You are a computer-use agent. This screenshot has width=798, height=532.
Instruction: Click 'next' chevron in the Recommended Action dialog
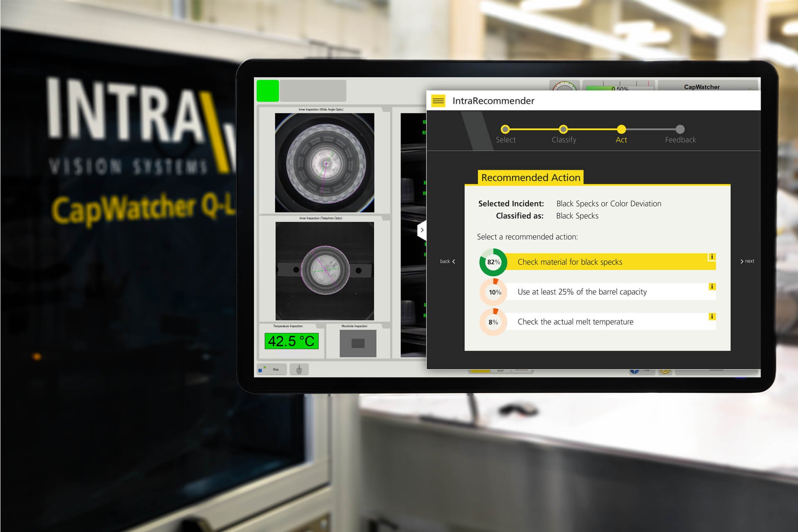pos(747,261)
